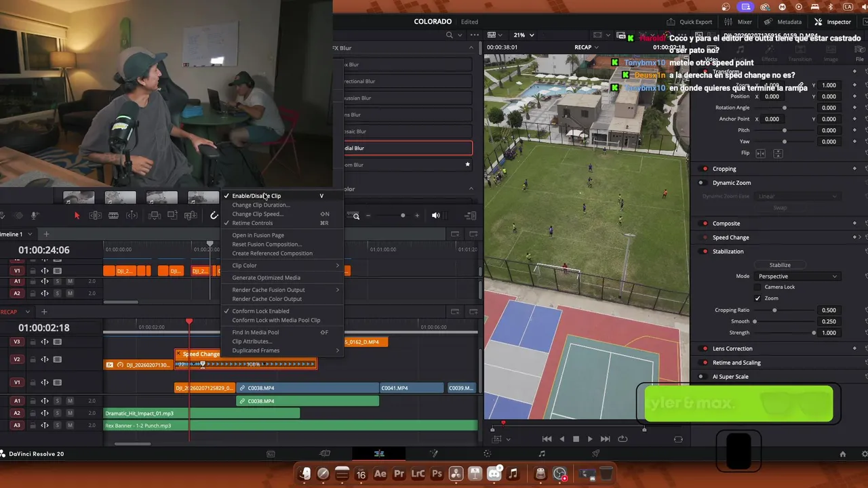Viewport: 868px width, 488px height.
Task: Click the timeline zoom magnifier icon
Action: click(356, 216)
